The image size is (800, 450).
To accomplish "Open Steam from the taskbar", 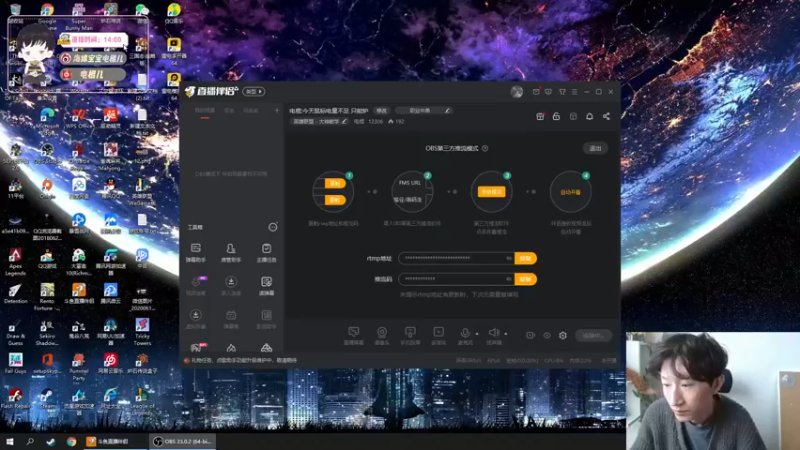I will (x=51, y=442).
